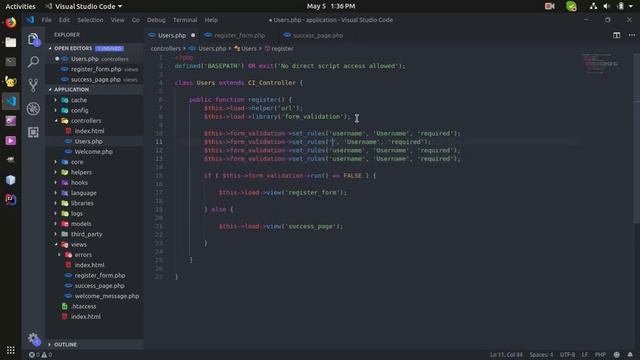Switch to the register_form.php tab
The image size is (640, 360).
pyautogui.click(x=239, y=36)
